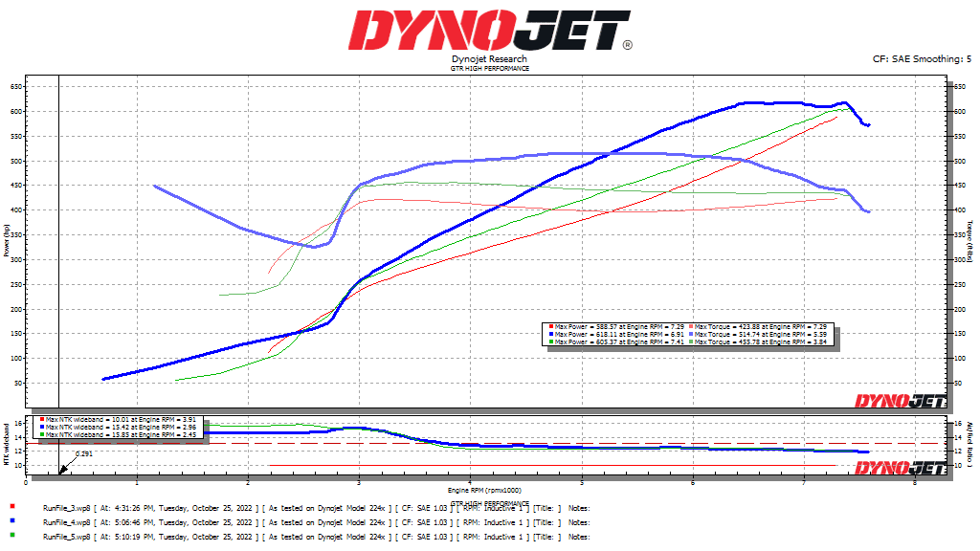Image resolution: width=980 pixels, height=551 pixels.
Task: Click the RunFile_3.wp8 file name
Action: [66, 509]
